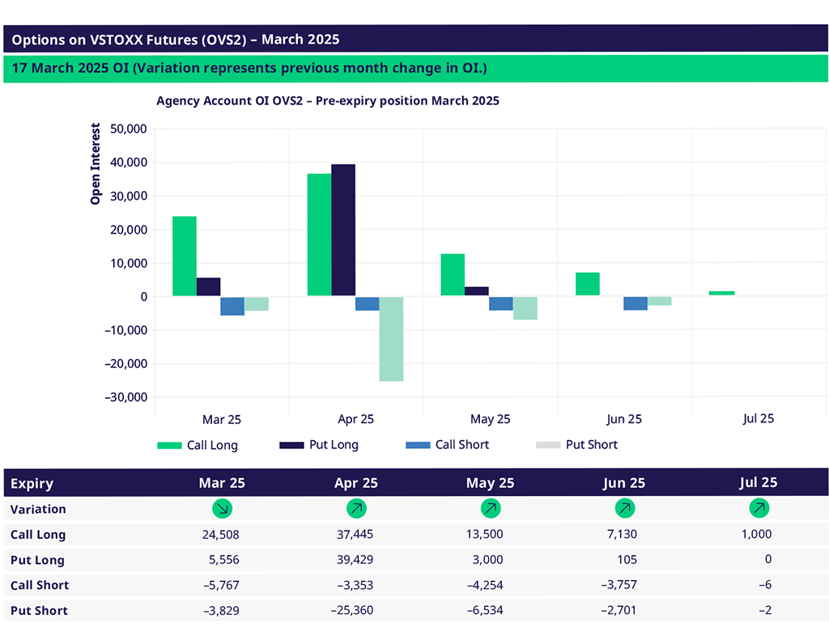Select the Call Long row label
The height and width of the screenshot is (644, 829).
tap(38, 535)
